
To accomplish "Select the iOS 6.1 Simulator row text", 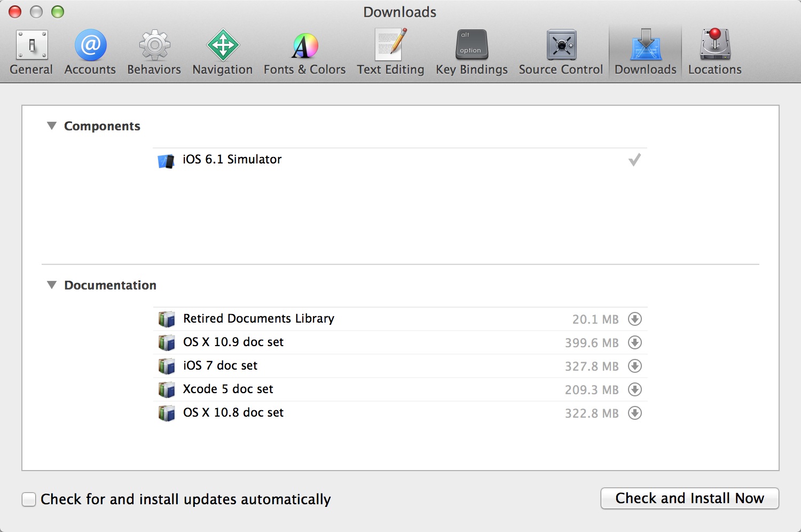I will [x=232, y=159].
